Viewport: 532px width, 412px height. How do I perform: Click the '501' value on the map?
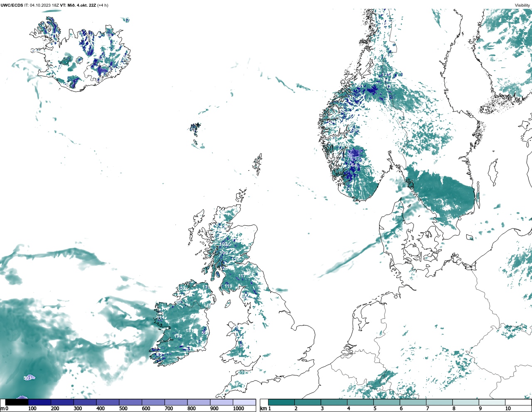coord(28,378)
